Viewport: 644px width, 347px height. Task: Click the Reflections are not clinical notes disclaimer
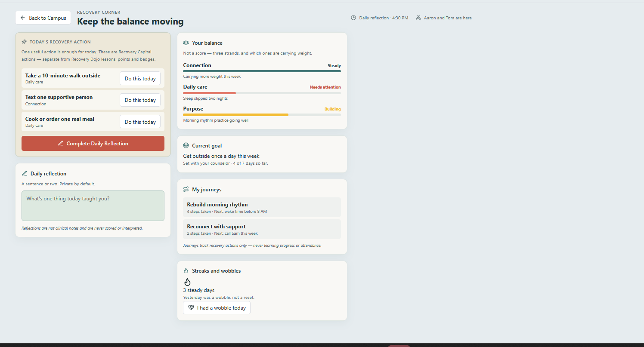click(x=82, y=228)
